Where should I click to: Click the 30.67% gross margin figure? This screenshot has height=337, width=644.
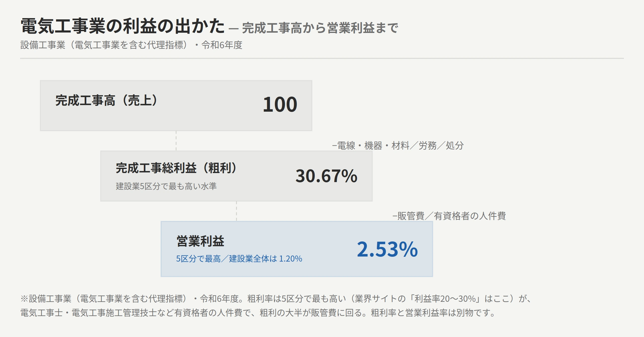pos(326,176)
